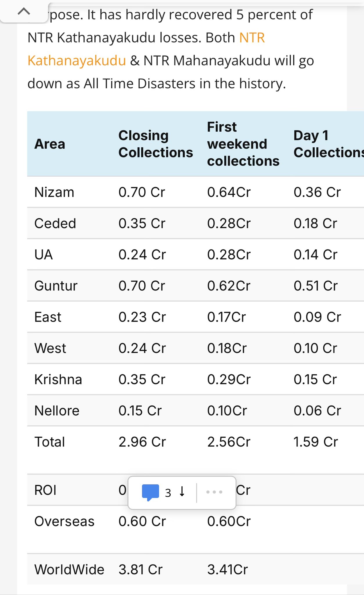Screen dimensions: 364x595
Task: Click Guntur's Day 1 value 0.51 Cr
Action: coord(316,286)
